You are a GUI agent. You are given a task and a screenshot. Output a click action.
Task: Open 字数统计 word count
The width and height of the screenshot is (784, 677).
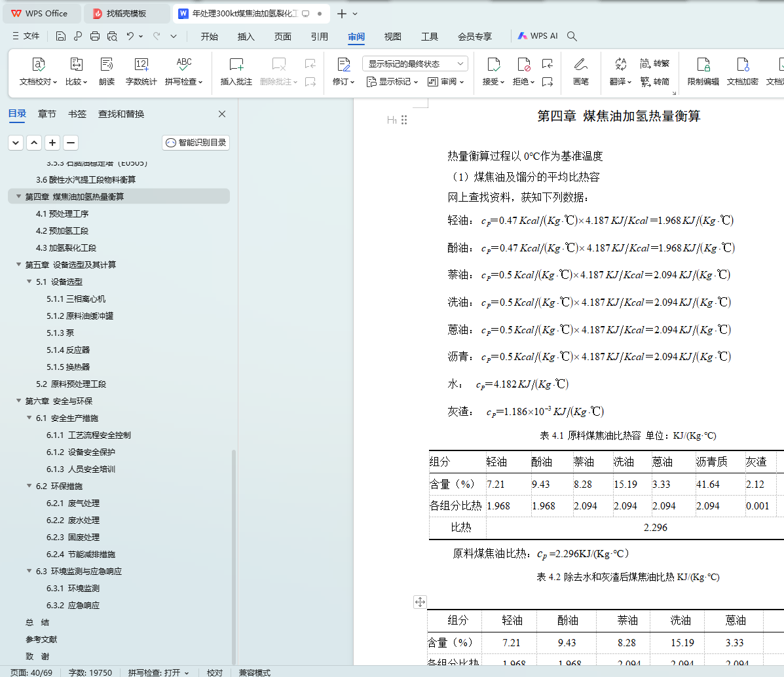[141, 71]
